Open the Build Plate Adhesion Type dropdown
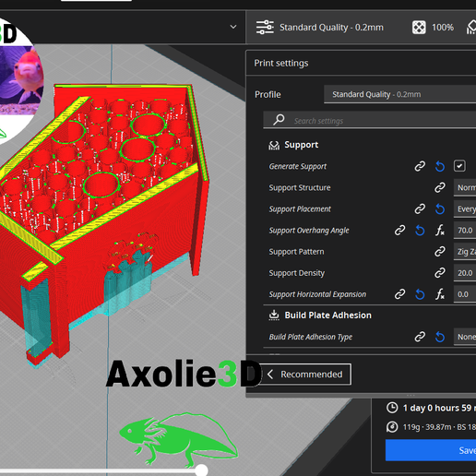476x476 pixels. 465,337
